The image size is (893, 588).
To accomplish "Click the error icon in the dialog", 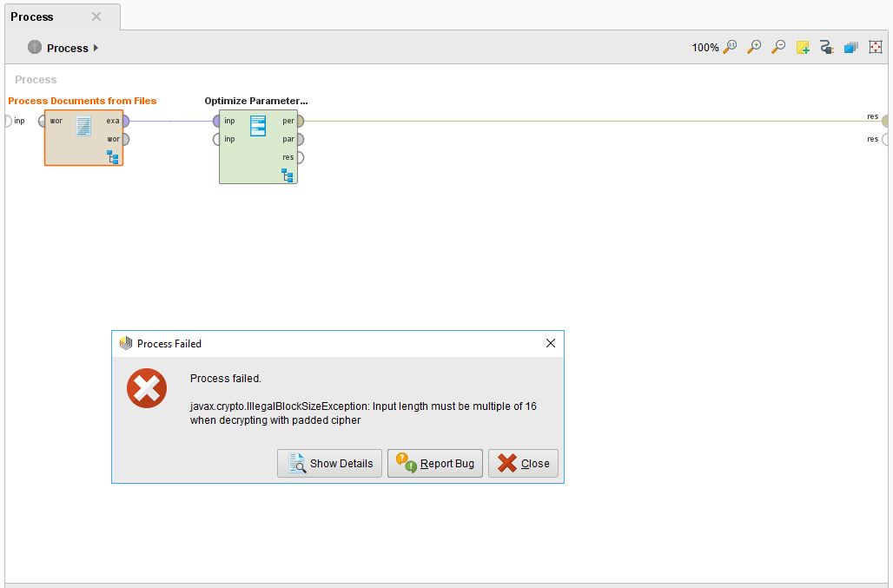I will pyautogui.click(x=146, y=389).
